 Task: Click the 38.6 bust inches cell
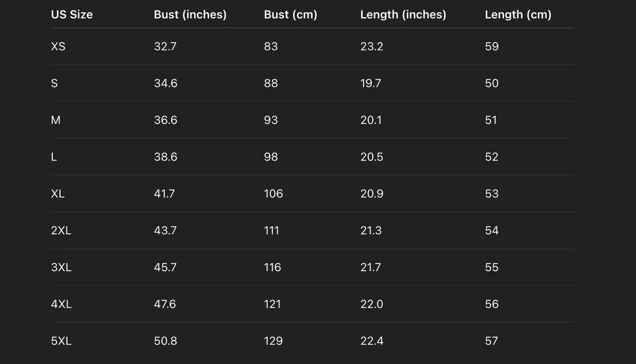pyautogui.click(x=165, y=157)
